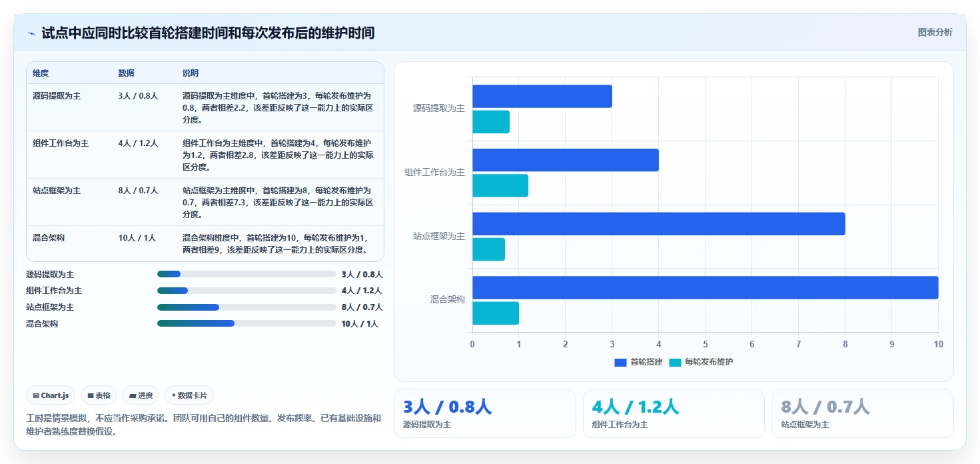Click table value 4人 / 1.2人
This screenshot has height=464, width=980.
pos(138,143)
